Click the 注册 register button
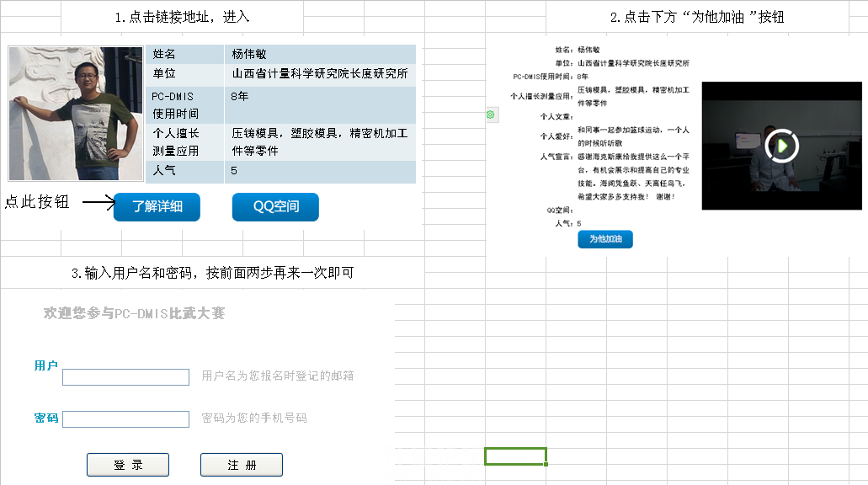868x485 pixels. click(241, 465)
